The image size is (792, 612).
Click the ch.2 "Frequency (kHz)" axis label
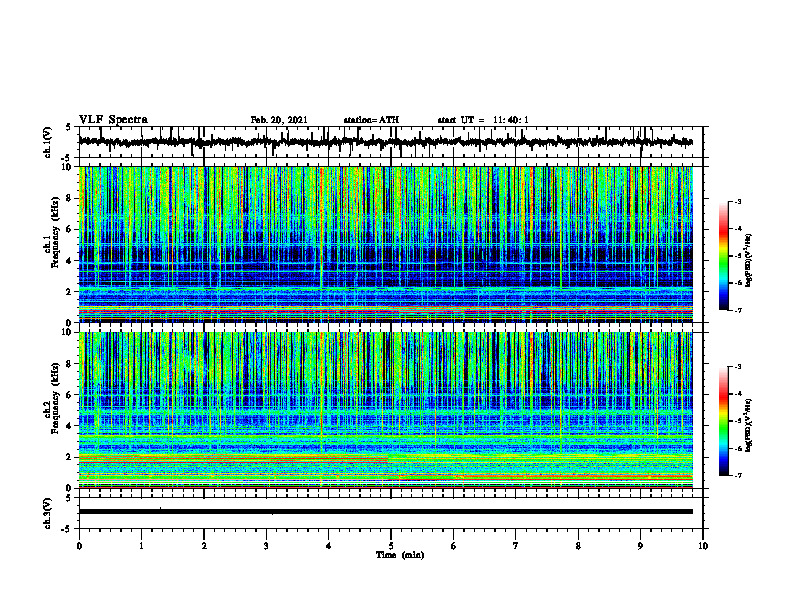56,398
